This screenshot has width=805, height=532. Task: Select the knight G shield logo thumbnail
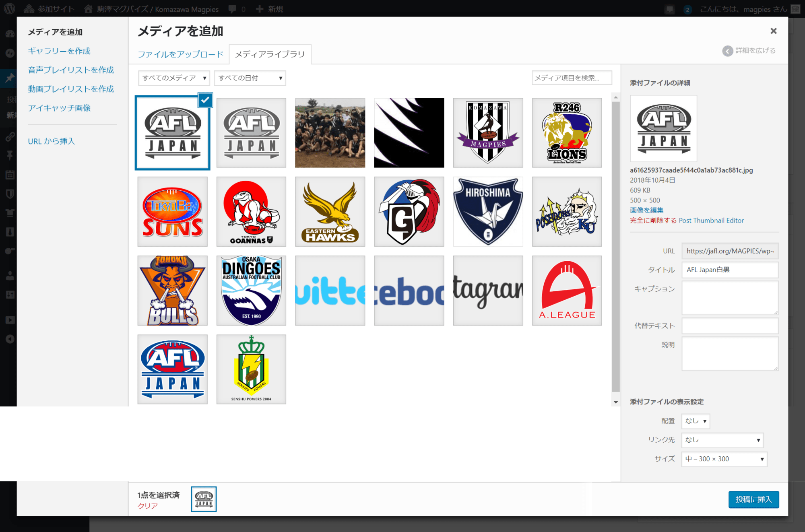point(409,212)
